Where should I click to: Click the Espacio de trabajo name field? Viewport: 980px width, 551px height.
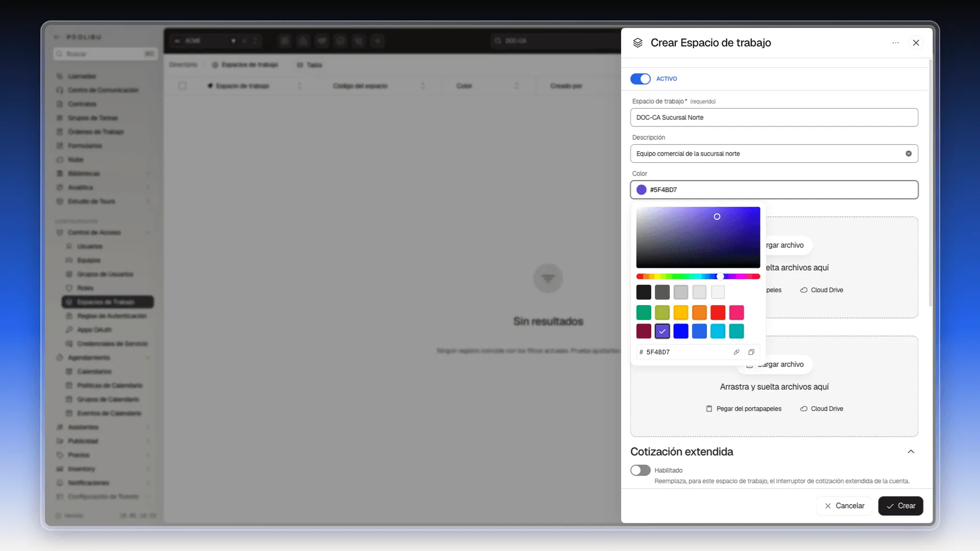point(774,117)
